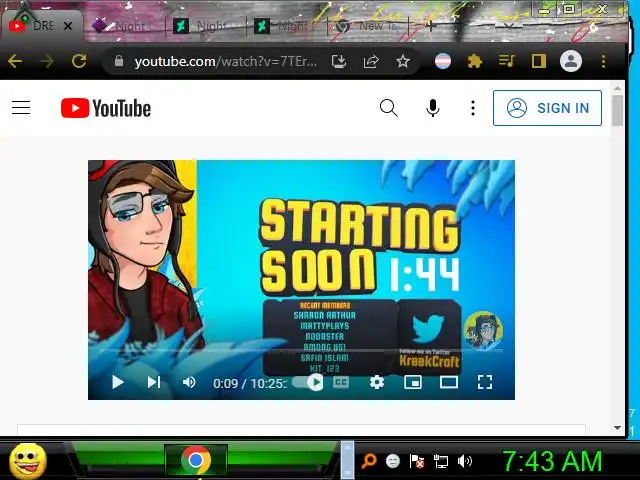Open the Extensions puzzle icon
The height and width of the screenshot is (480, 640).
coord(474,61)
